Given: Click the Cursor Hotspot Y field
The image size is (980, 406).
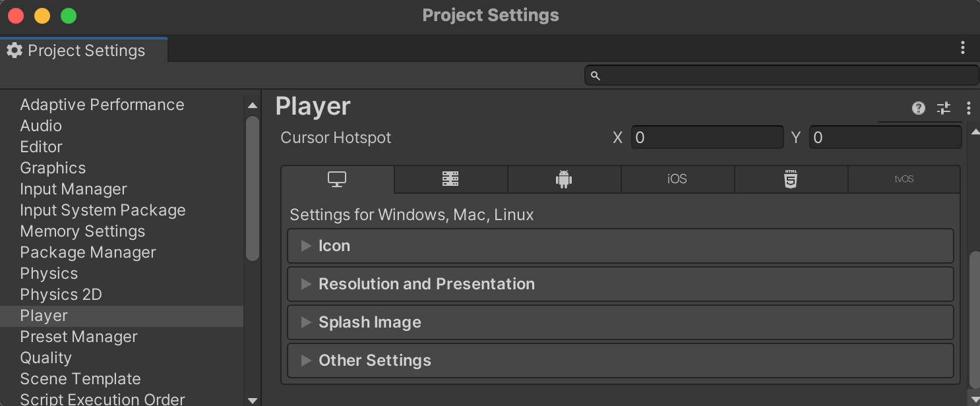Looking at the screenshot, I should tap(885, 138).
